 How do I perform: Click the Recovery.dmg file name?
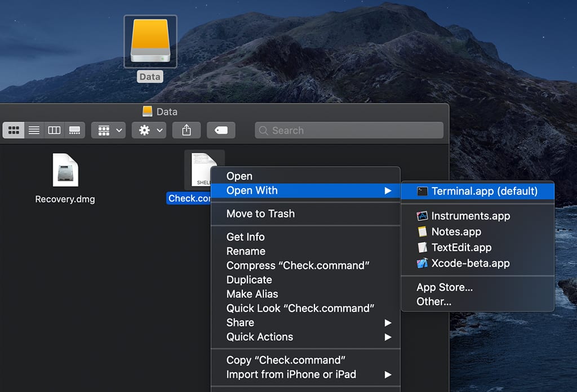tap(65, 199)
